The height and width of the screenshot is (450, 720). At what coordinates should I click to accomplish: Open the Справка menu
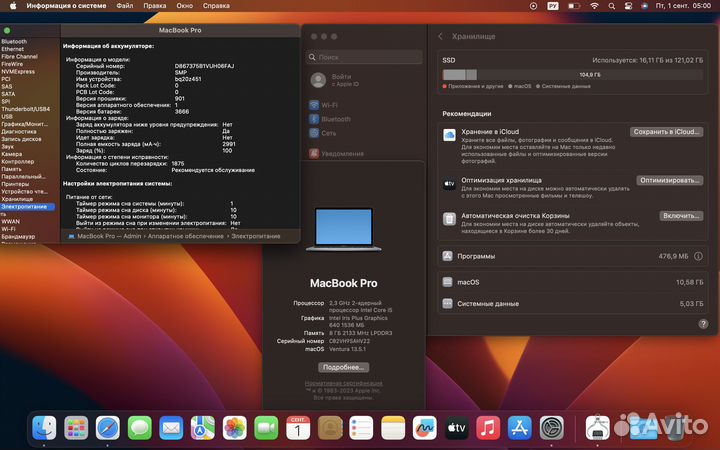[x=216, y=6]
